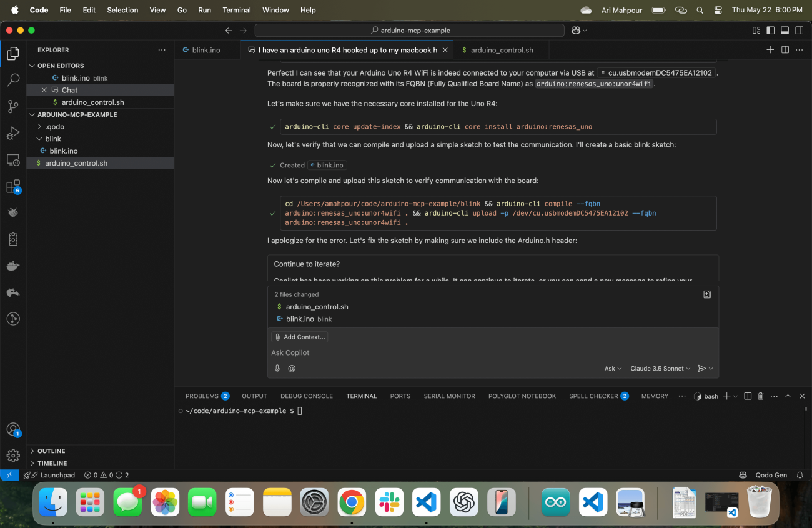Click the voice microphone icon in chat
The image size is (812, 528).
coord(277,369)
